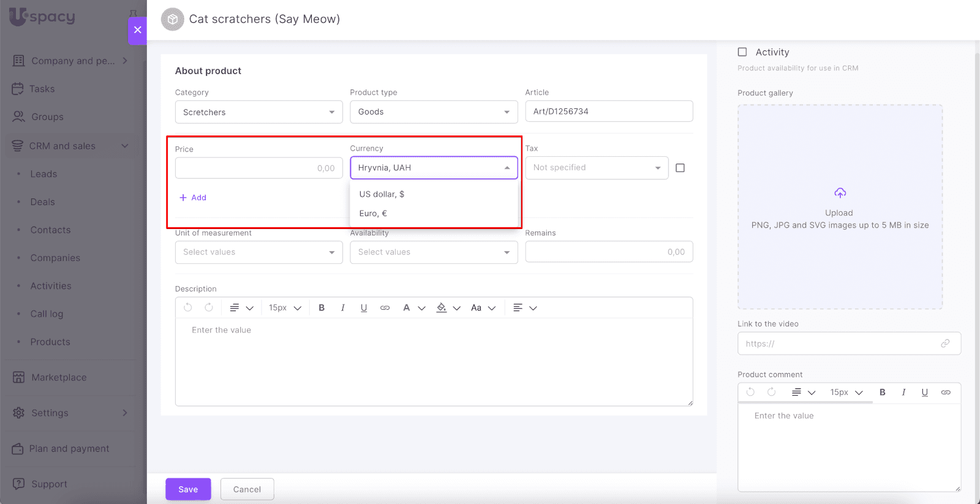Click the Italic icon in Description toolbar
Viewport: 980px width, 504px height.
click(x=342, y=308)
